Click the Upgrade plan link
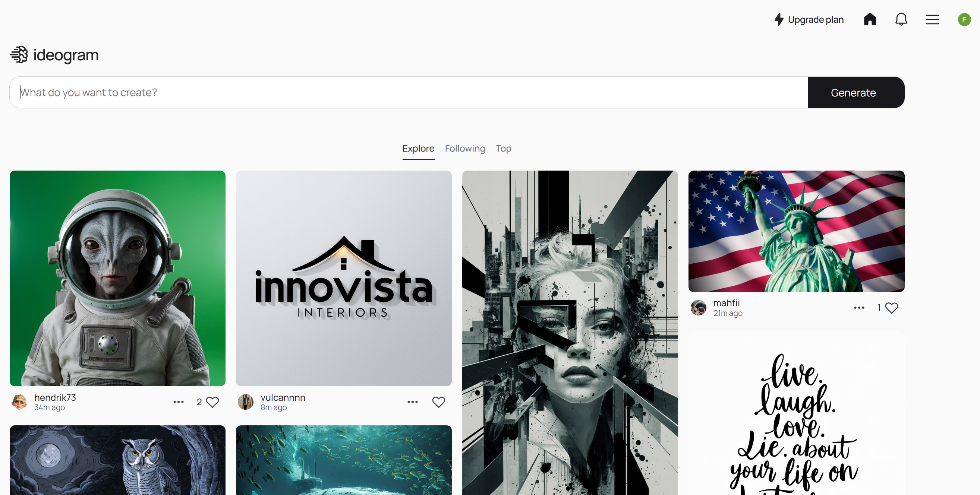The width and height of the screenshot is (980, 495). [x=809, y=19]
